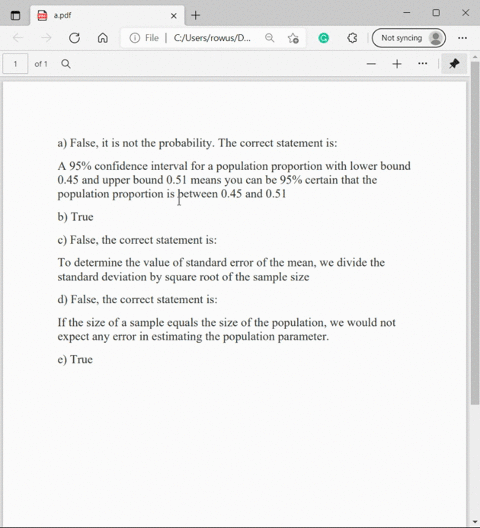480x528 pixels.
Task: Click the Not syncing profile button
Action: [x=409, y=38]
